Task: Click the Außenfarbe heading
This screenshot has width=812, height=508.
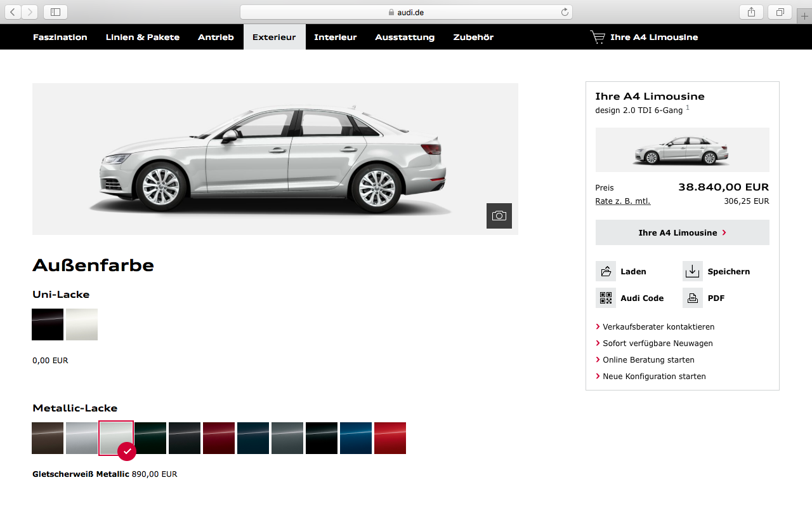Action: [93, 265]
